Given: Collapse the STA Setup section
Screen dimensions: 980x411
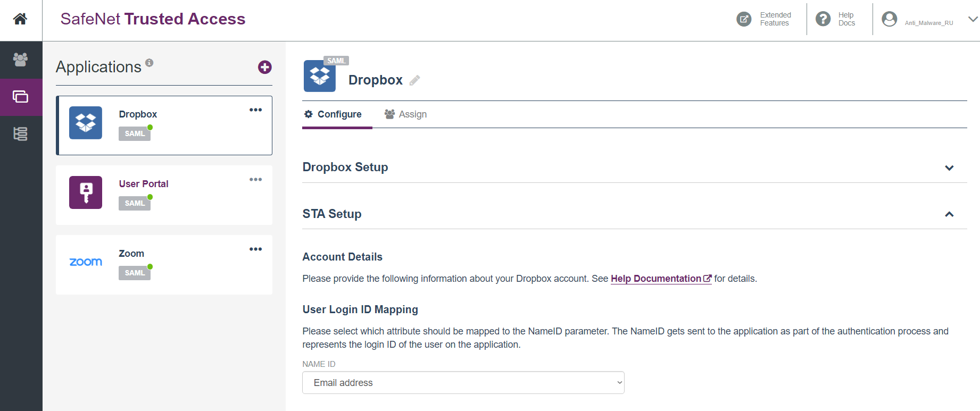Looking at the screenshot, I should click(x=949, y=214).
